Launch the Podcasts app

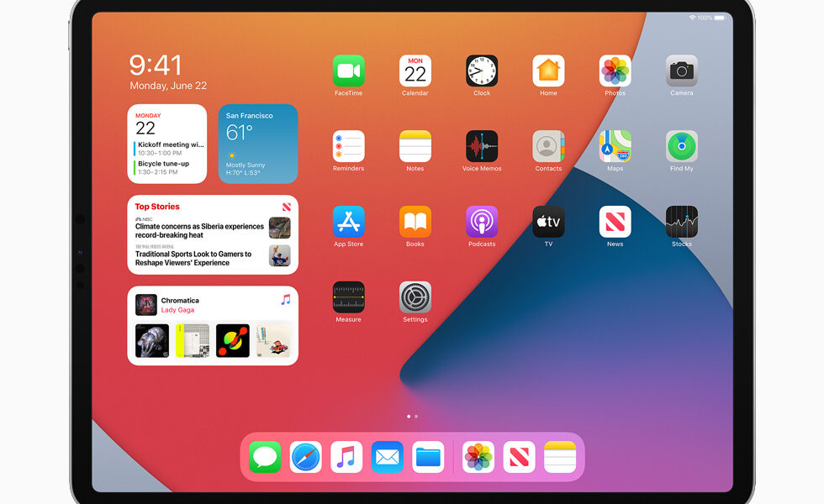coord(482,222)
